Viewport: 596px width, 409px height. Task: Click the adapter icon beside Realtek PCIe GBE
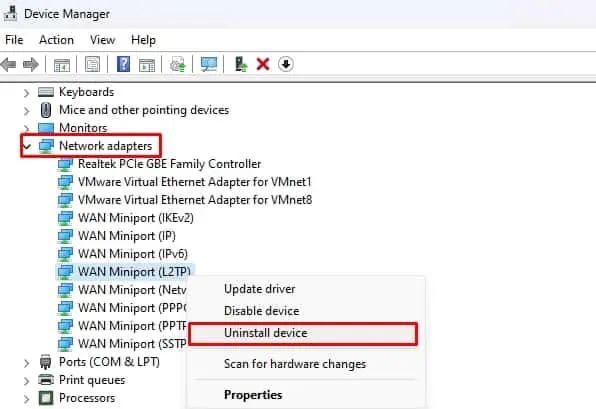tap(65, 164)
